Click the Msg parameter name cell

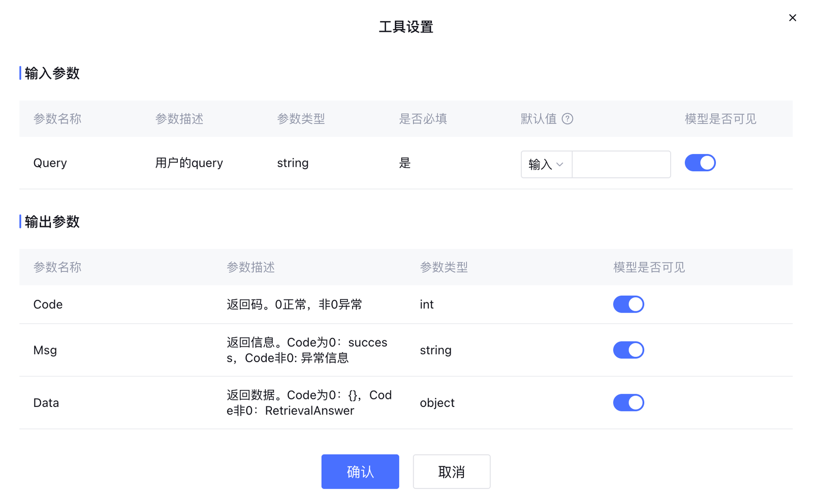(45, 350)
